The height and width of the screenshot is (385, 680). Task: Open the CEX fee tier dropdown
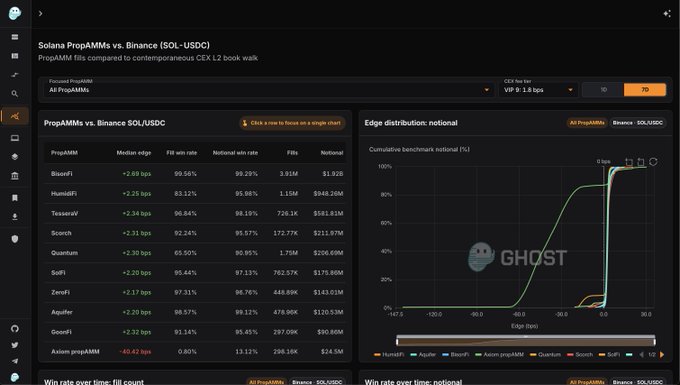point(538,90)
